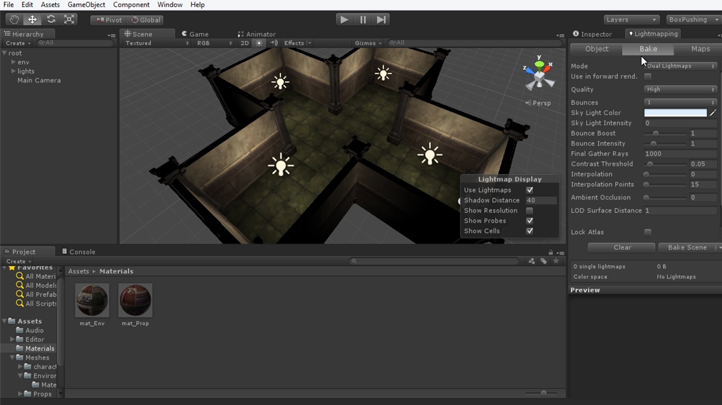
Task: Open the BoxPushing layout dropdown
Action: (693, 20)
